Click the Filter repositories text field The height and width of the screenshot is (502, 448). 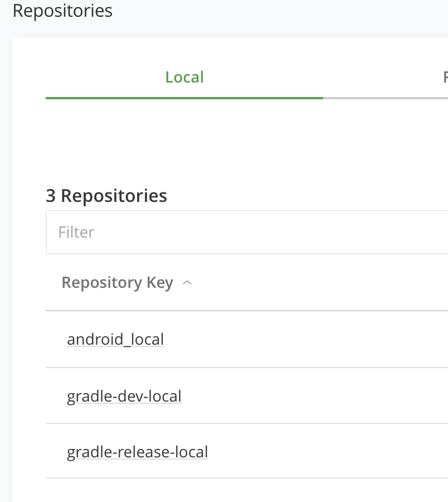point(245,232)
